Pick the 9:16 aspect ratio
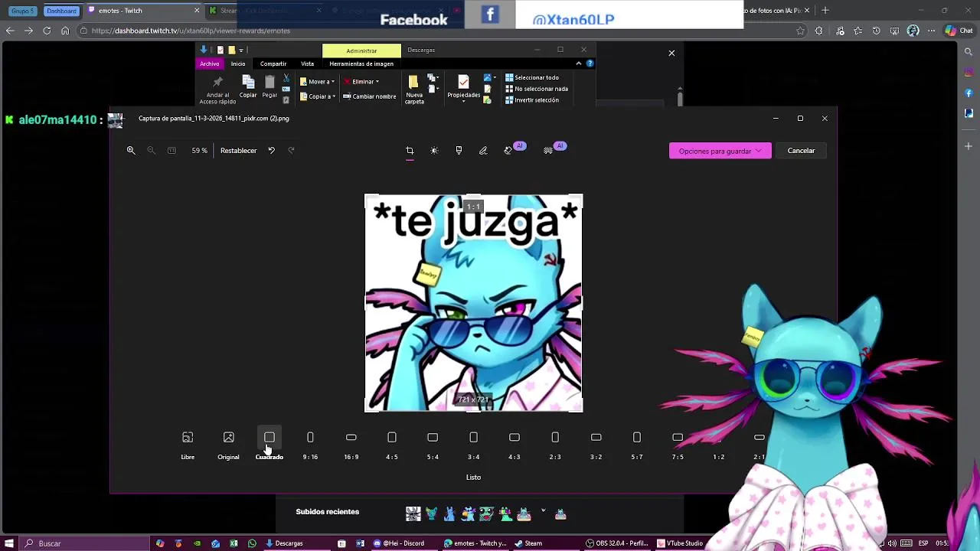Viewport: 980px width, 551px height. point(310,445)
